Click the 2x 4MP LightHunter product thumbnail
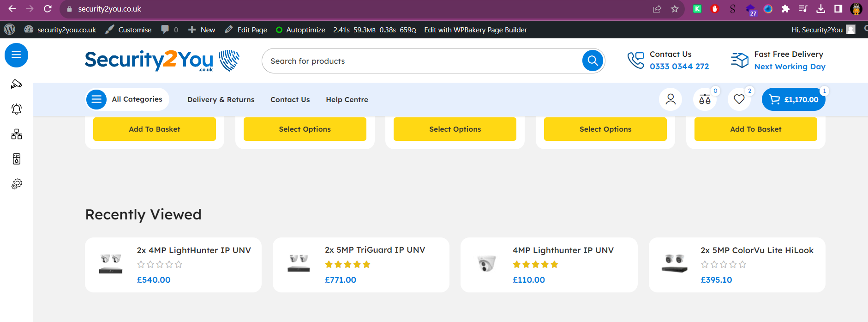The image size is (868, 322). (x=111, y=264)
